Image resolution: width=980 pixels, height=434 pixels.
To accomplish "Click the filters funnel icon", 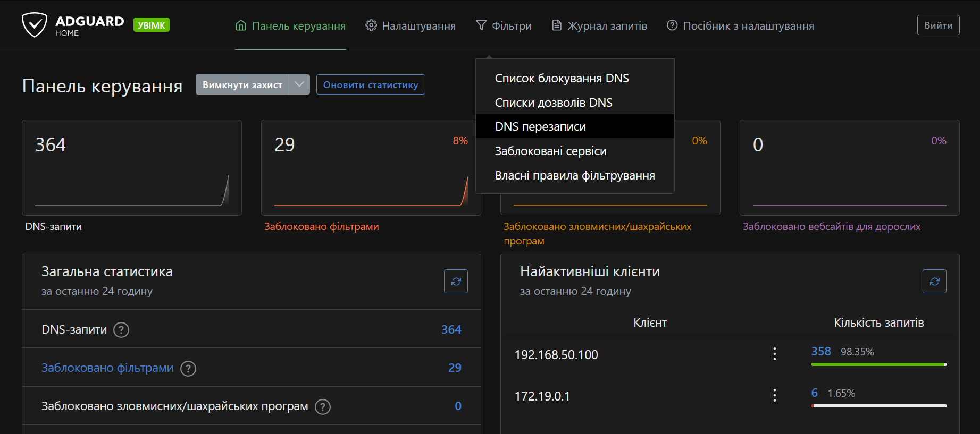I will 481,25.
